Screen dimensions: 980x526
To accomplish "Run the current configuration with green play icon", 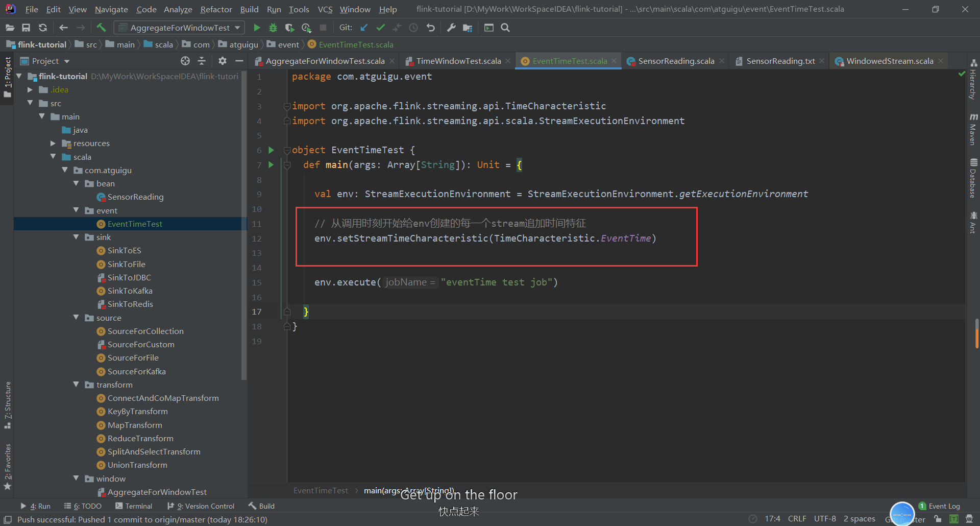I will (x=257, y=28).
